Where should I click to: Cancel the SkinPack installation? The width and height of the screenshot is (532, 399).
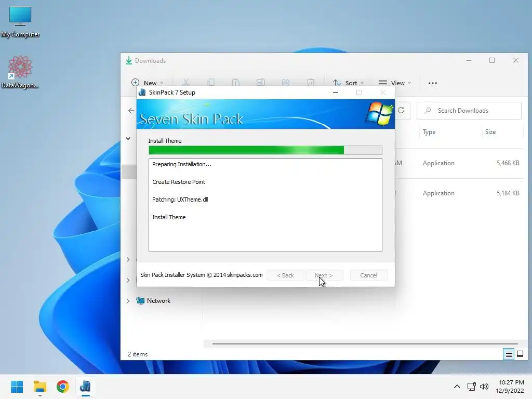pos(368,275)
